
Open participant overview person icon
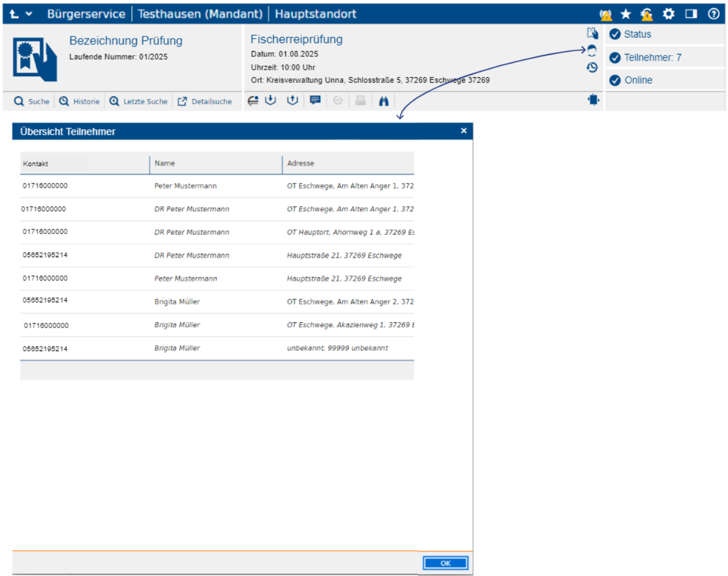[592, 50]
